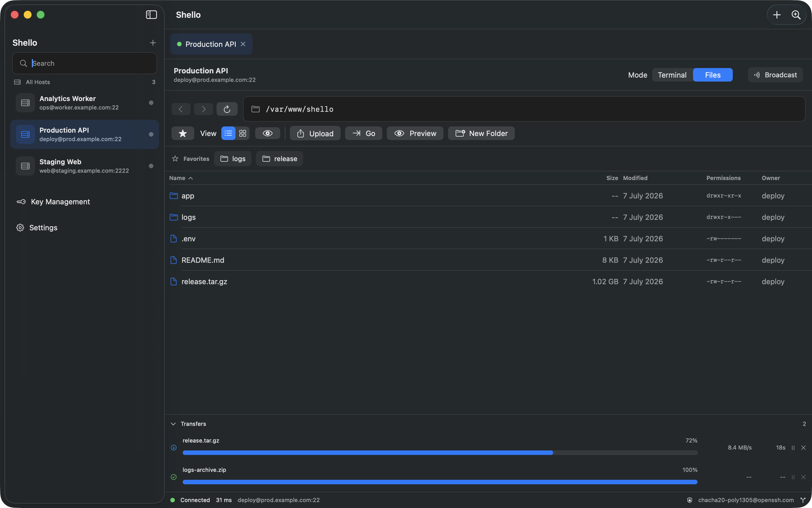The image size is (812, 508).
Task: Switch to grid view
Action: click(242, 133)
